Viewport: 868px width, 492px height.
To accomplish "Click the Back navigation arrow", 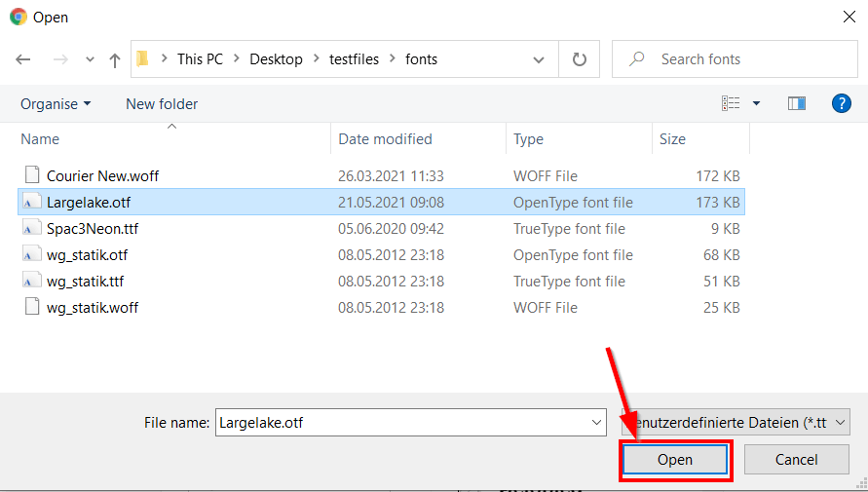I will tap(23, 59).
